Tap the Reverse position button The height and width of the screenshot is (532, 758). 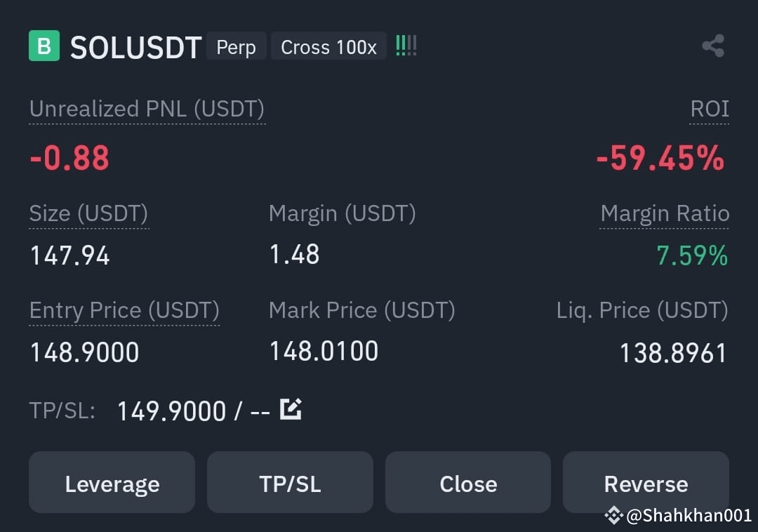646,482
